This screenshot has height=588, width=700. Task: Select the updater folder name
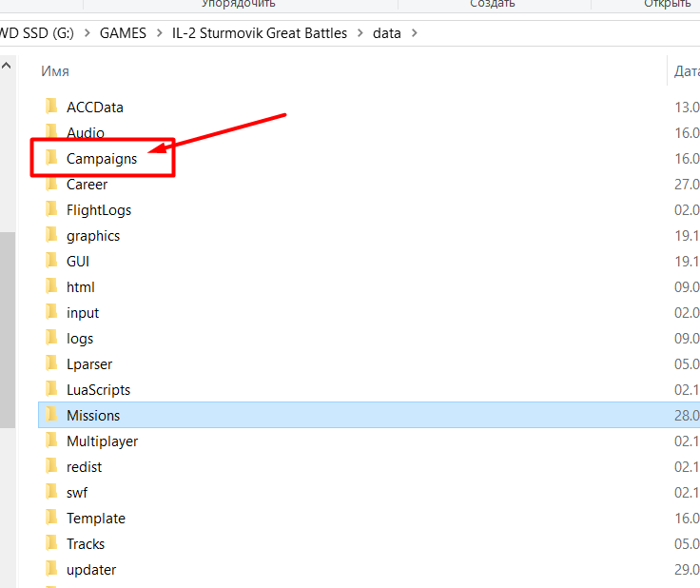(91, 570)
